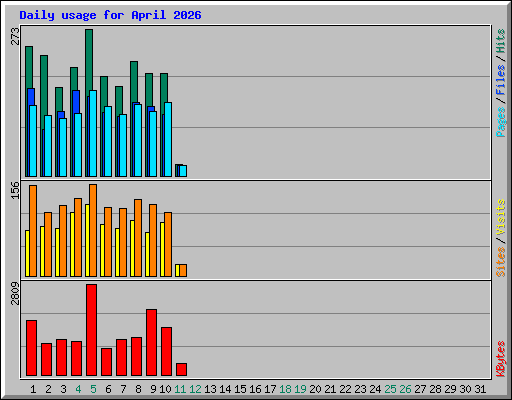Select the red KBytes bar for day 2
Image resolution: width=512 pixels, height=400 pixels.
pos(46,359)
